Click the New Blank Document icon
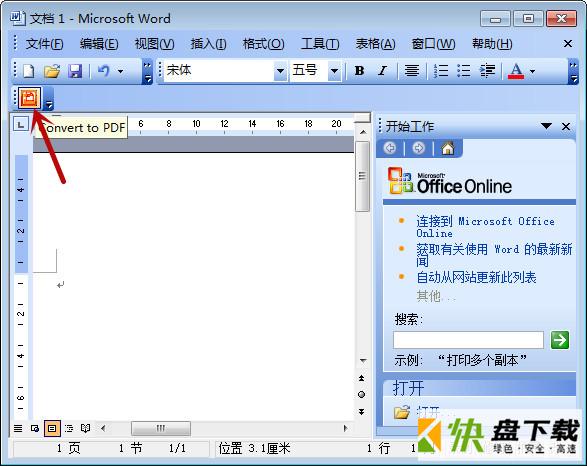 [29, 71]
